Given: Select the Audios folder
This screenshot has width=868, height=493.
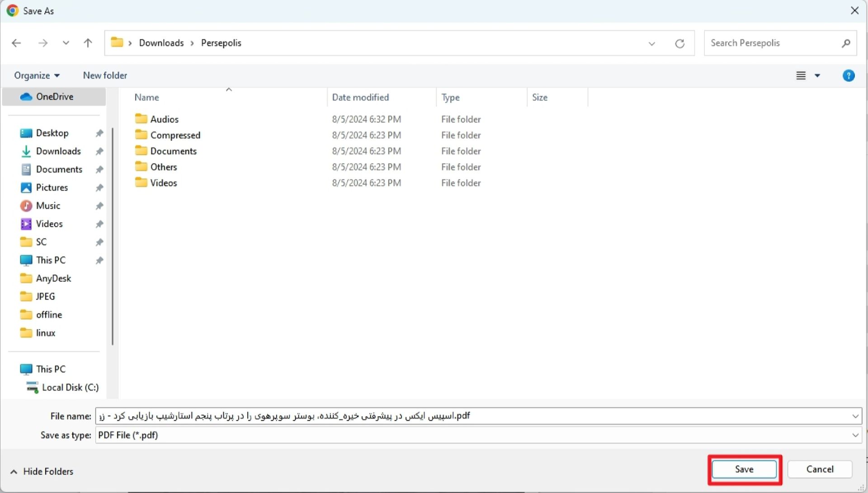Looking at the screenshot, I should point(164,119).
